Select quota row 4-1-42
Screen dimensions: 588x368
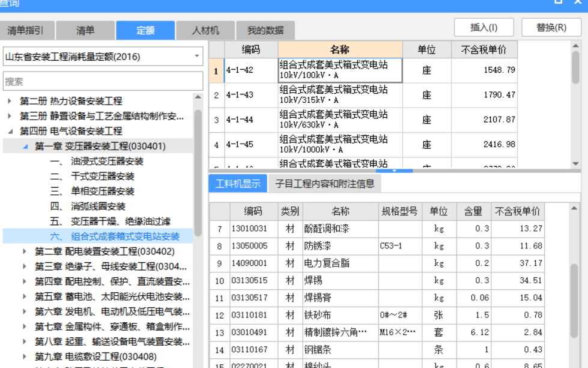point(363,70)
